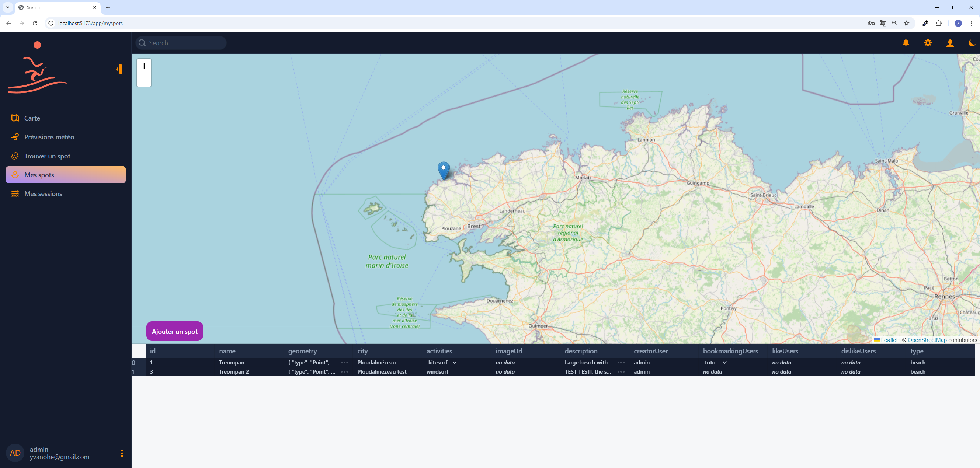Click the blue map marker pin
The image size is (980, 468).
(x=444, y=169)
